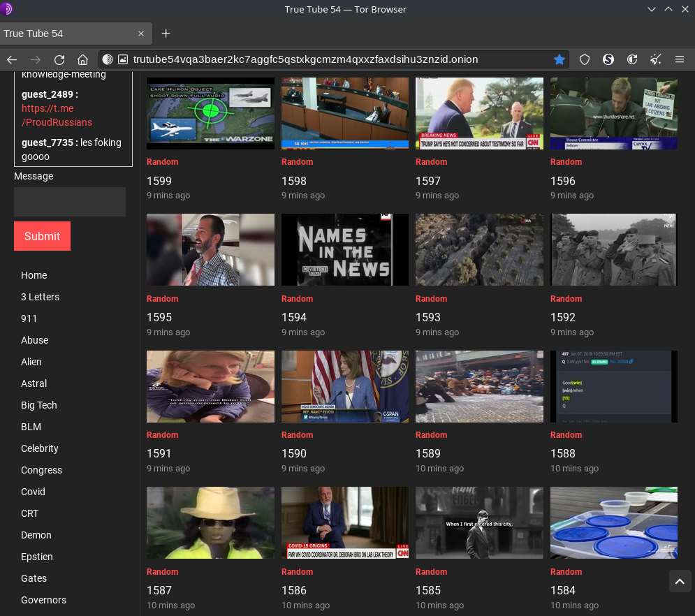Viewport: 695px width, 616px height.
Task: Open the Lake Huron Object video thumbnail
Action: [210, 113]
